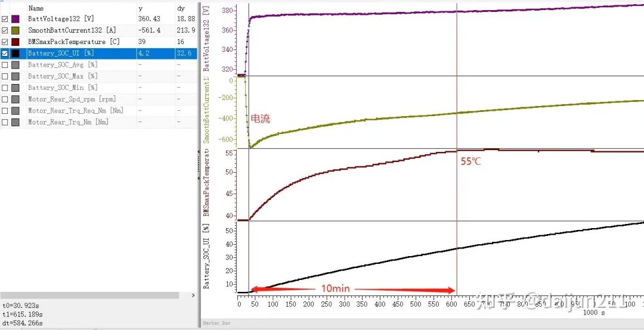Open gray swatch of Motor_Rear_Trq_Nm
The height and width of the screenshot is (330, 644).
(15, 122)
